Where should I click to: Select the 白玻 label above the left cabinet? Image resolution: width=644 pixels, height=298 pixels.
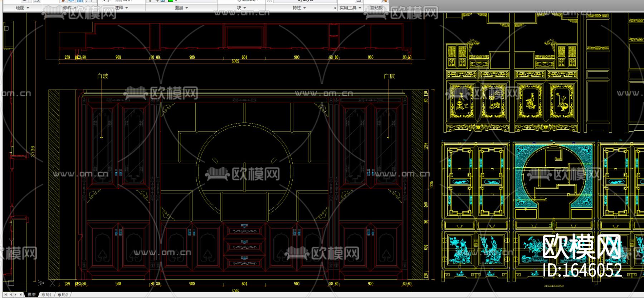103,76
